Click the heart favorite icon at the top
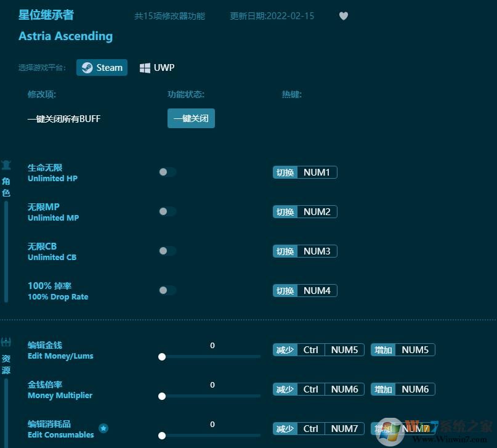This screenshot has height=448, width=497. (343, 16)
